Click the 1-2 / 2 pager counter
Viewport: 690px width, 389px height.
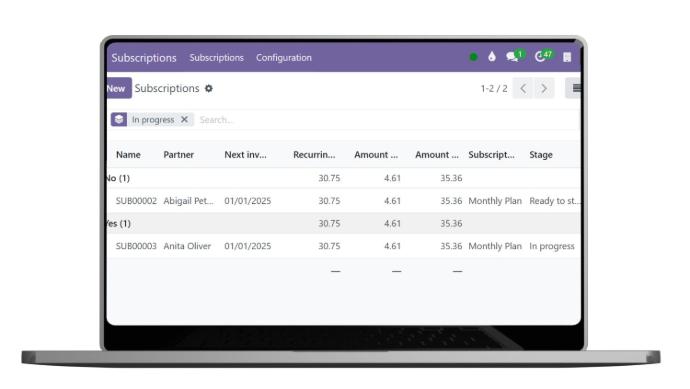(494, 88)
